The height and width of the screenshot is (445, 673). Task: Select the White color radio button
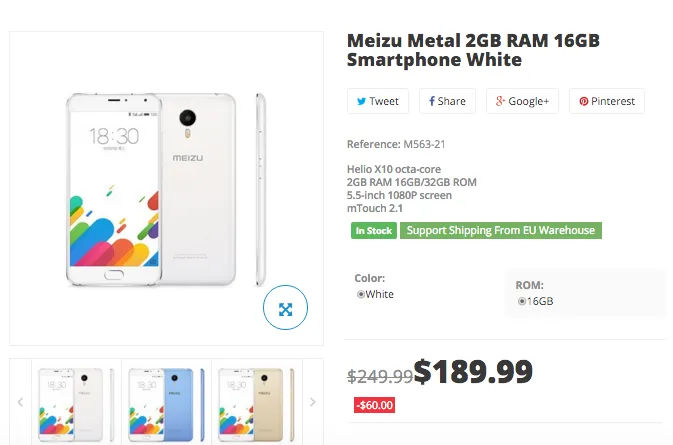(361, 295)
